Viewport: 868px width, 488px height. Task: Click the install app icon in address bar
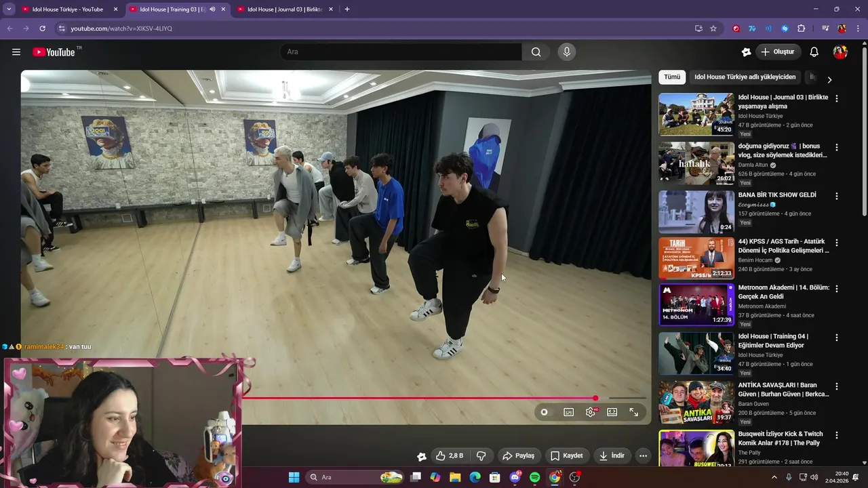click(x=698, y=28)
